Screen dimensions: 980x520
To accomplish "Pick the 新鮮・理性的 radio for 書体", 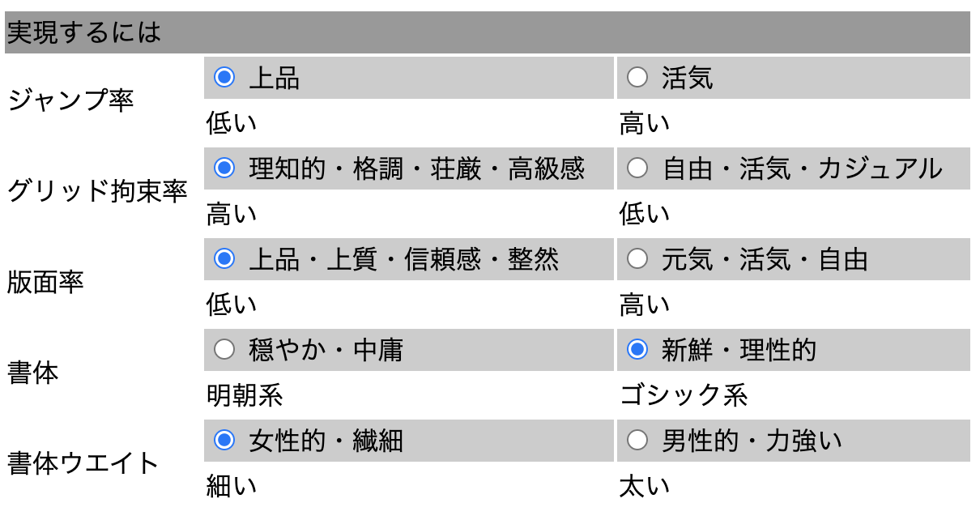I will pos(637,350).
